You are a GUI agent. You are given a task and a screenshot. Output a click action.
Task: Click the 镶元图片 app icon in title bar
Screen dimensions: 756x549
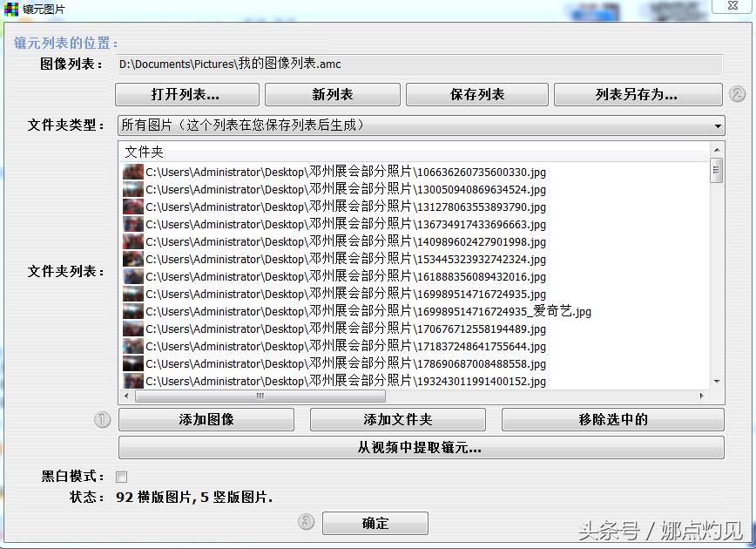tap(10, 10)
